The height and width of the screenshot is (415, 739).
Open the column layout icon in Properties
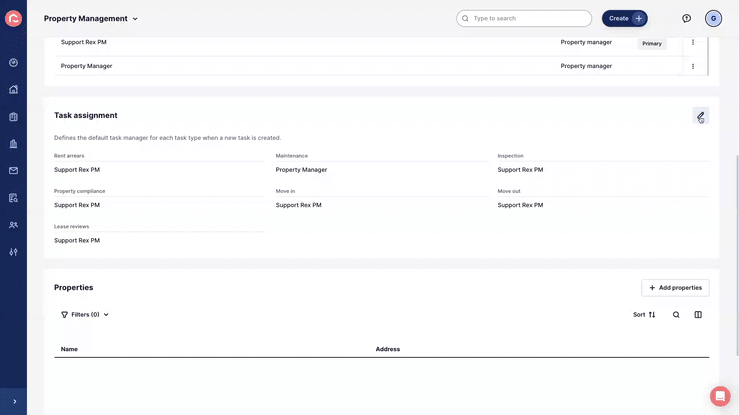[x=698, y=315]
